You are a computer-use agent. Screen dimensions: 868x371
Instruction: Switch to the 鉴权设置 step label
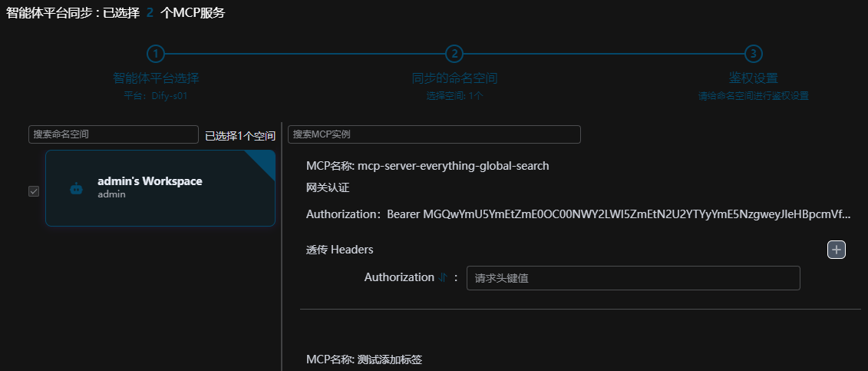(x=754, y=78)
